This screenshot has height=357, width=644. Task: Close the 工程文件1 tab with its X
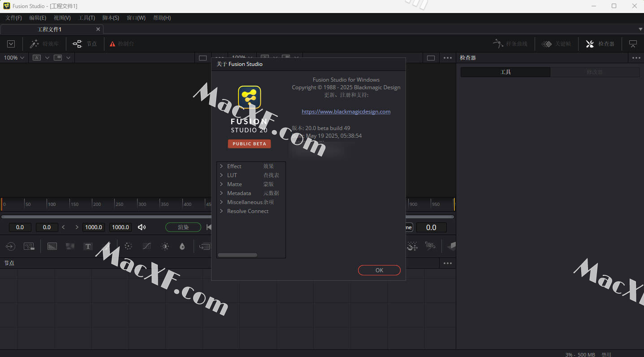[x=98, y=29]
